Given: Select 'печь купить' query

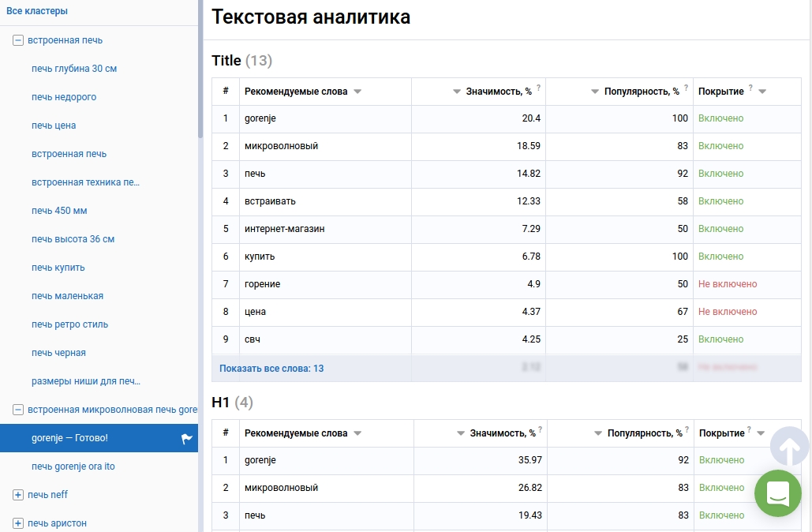Looking at the screenshot, I should [58, 268].
